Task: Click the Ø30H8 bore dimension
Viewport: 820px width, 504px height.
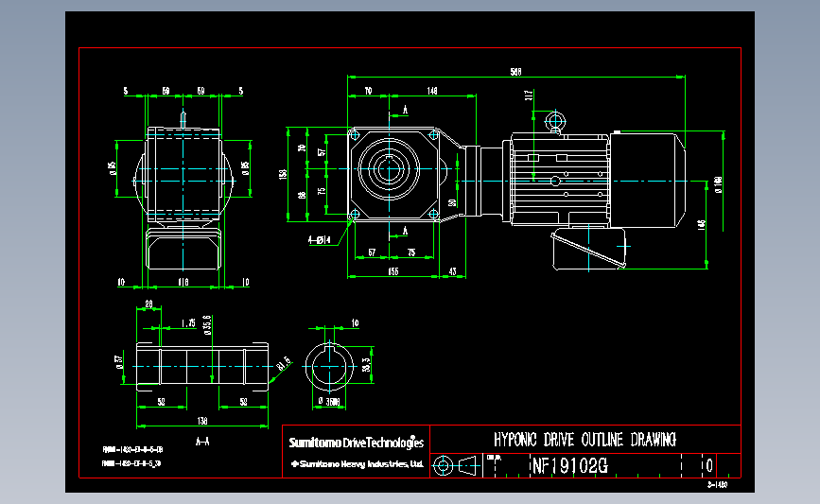Action: [329, 402]
